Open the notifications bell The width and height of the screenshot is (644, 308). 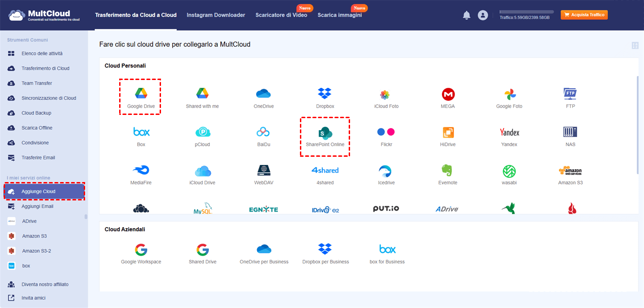[466, 15]
